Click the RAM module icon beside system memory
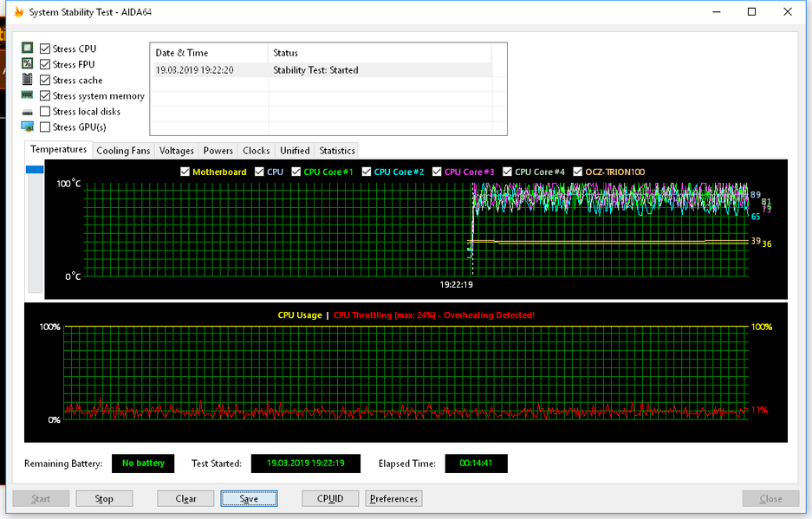812x519 pixels. click(x=28, y=95)
